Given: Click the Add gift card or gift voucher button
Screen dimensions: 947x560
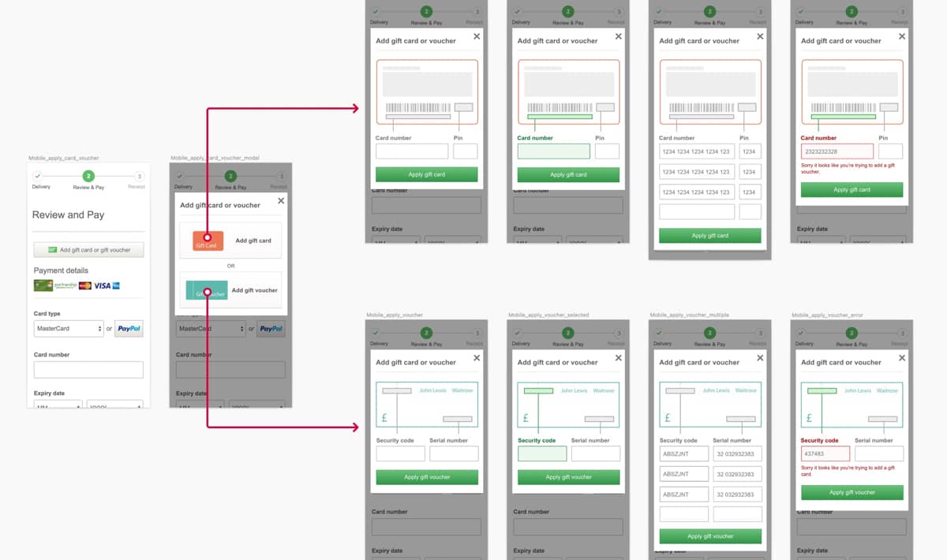Looking at the screenshot, I should (x=88, y=250).
